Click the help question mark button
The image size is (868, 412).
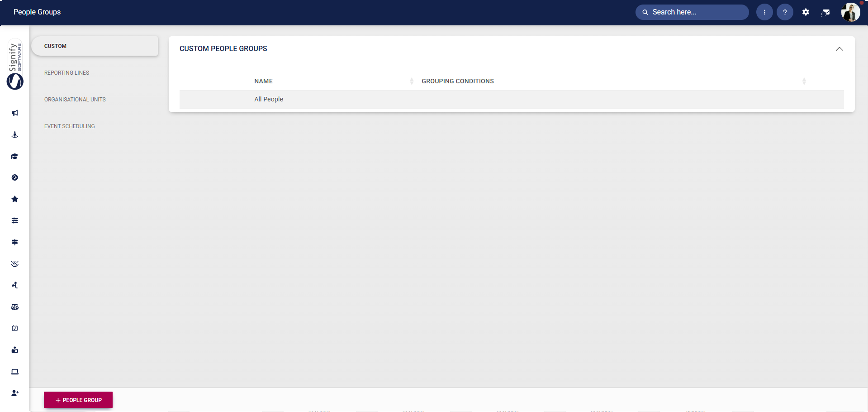click(x=785, y=12)
